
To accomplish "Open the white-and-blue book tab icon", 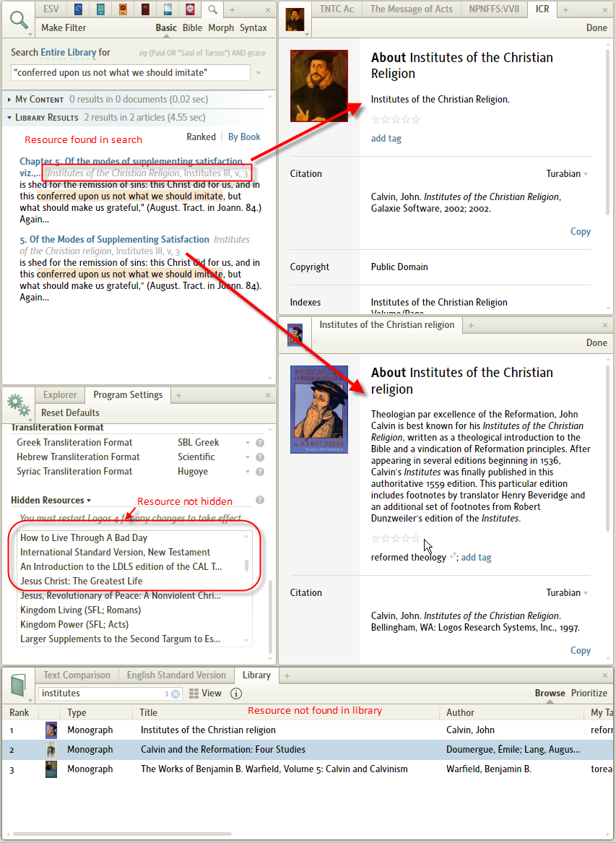I will [x=168, y=9].
